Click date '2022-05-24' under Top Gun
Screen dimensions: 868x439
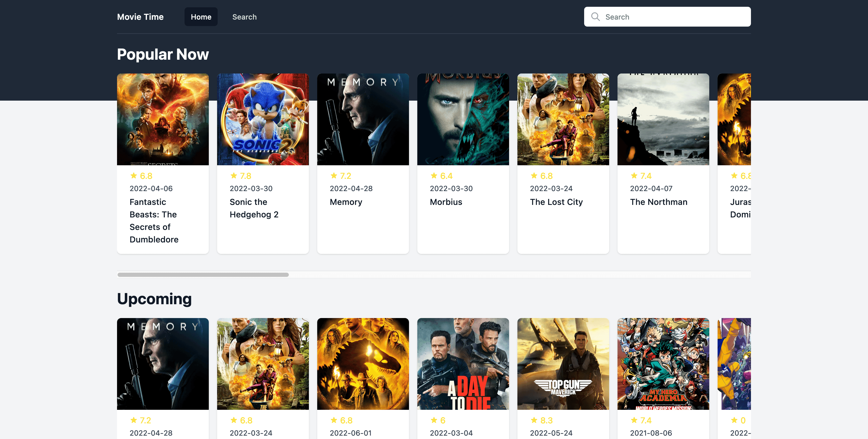551,433
